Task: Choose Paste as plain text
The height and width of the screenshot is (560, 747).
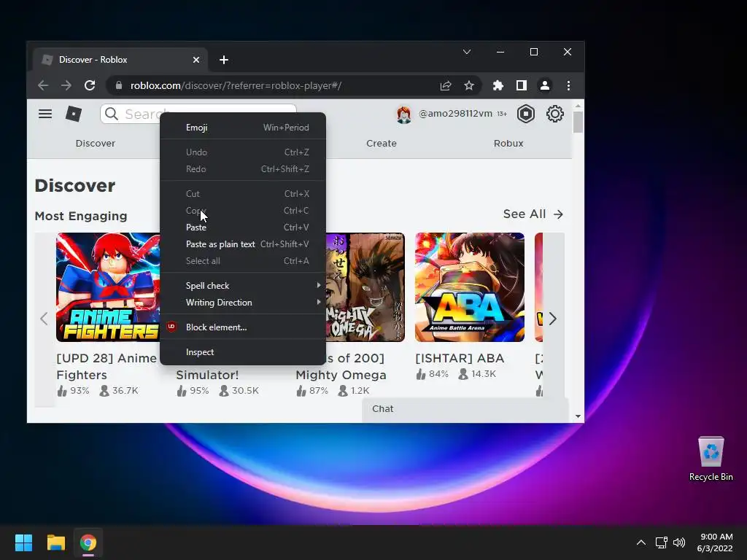Action: (x=243, y=244)
